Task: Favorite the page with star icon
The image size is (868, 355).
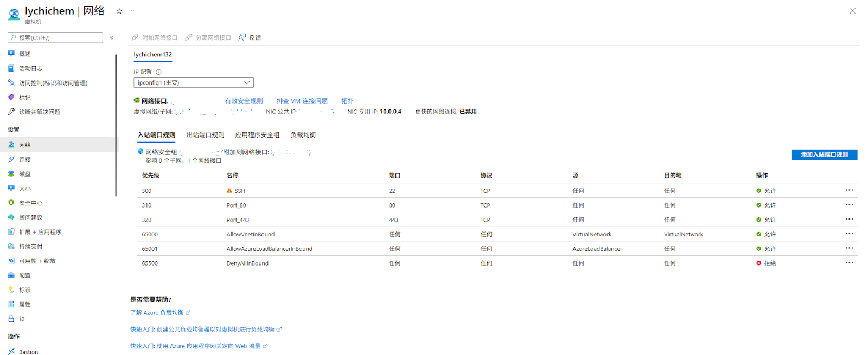Action: 119,11
